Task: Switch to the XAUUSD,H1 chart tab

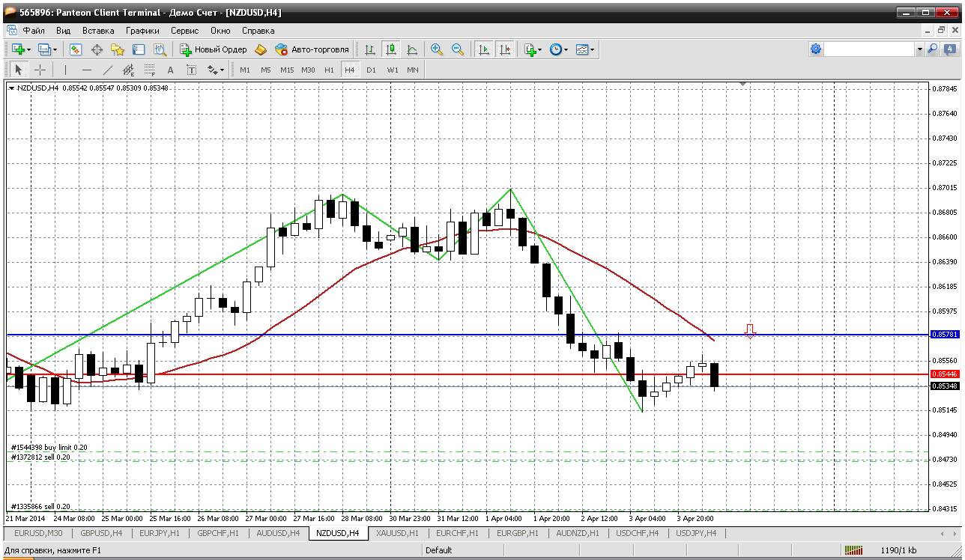Action: (x=399, y=533)
